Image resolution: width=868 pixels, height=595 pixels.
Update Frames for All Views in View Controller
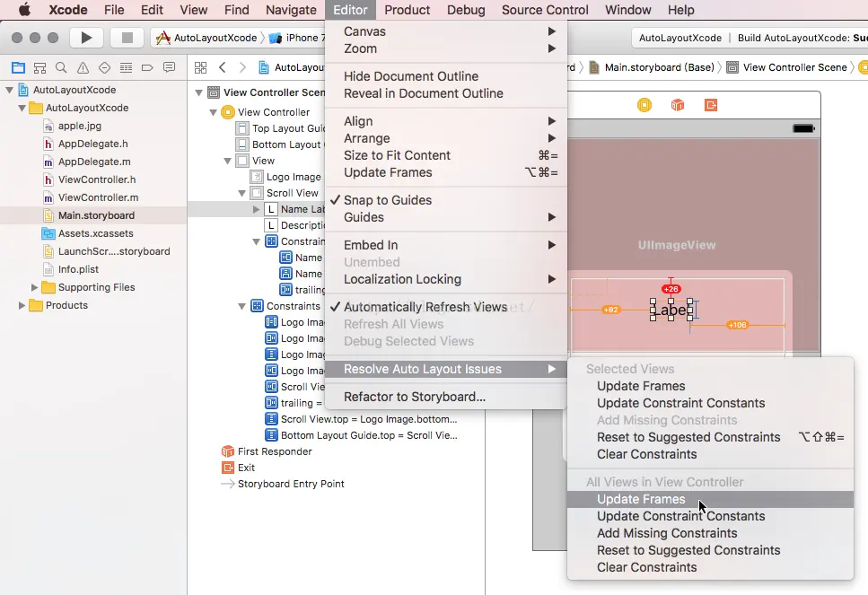(x=710, y=499)
